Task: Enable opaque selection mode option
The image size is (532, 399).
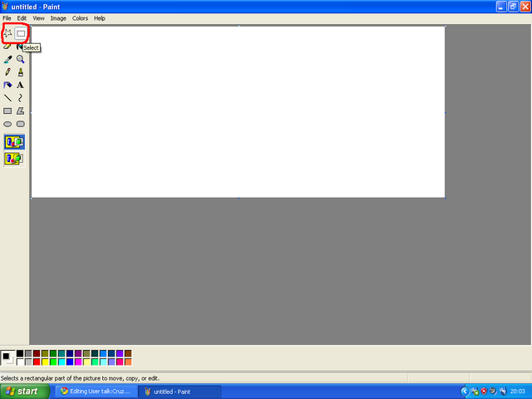Action: [14, 142]
